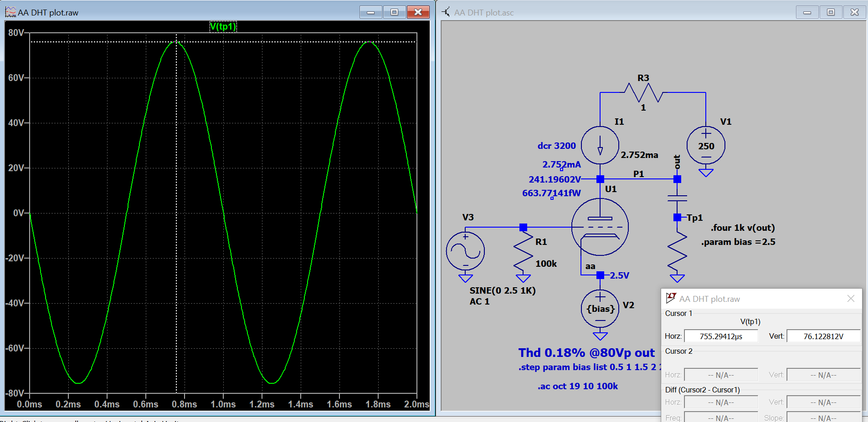
Task: Click the coupling capacitor below out node
Action: point(677,198)
